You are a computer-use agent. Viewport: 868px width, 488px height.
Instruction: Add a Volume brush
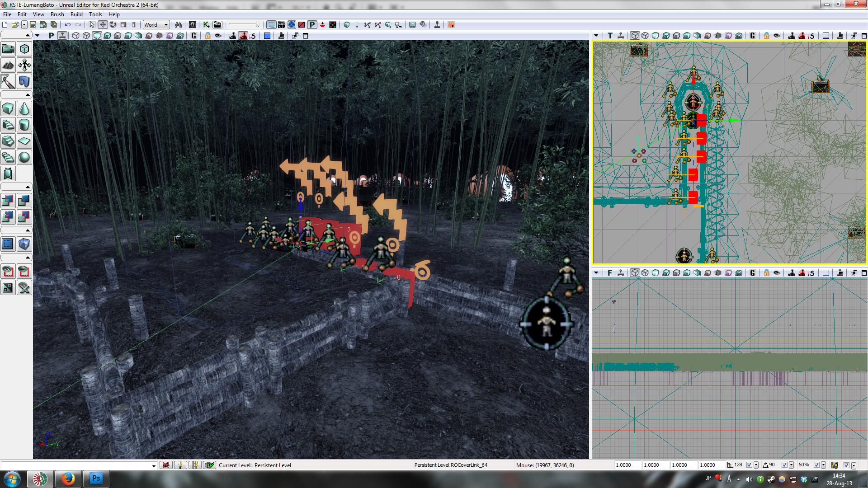click(24, 244)
